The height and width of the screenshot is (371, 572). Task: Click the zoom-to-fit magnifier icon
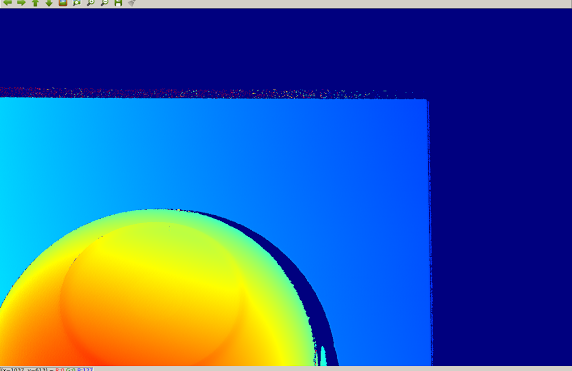click(x=77, y=3)
